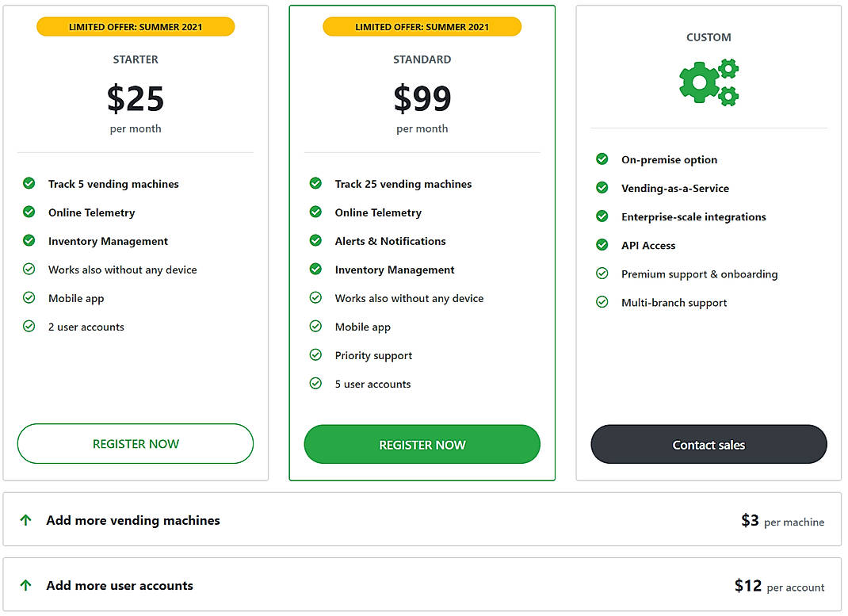Select the STANDARD plan header

pyautogui.click(x=422, y=59)
